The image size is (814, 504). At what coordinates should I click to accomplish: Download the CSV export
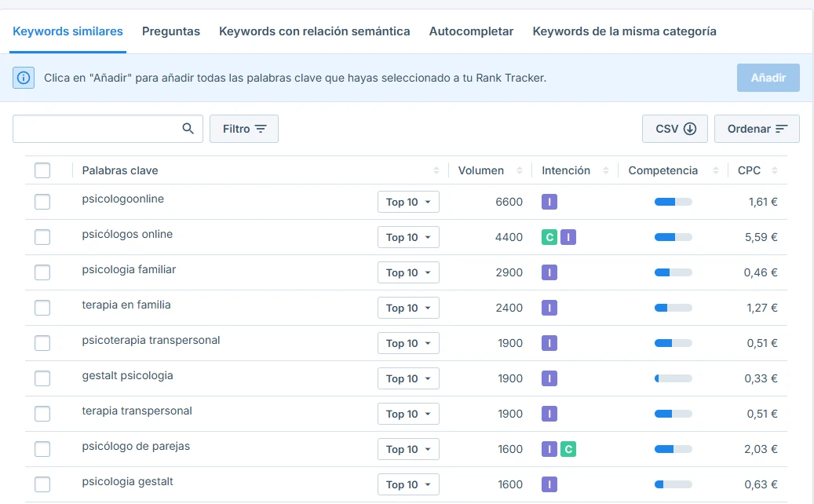coord(675,129)
